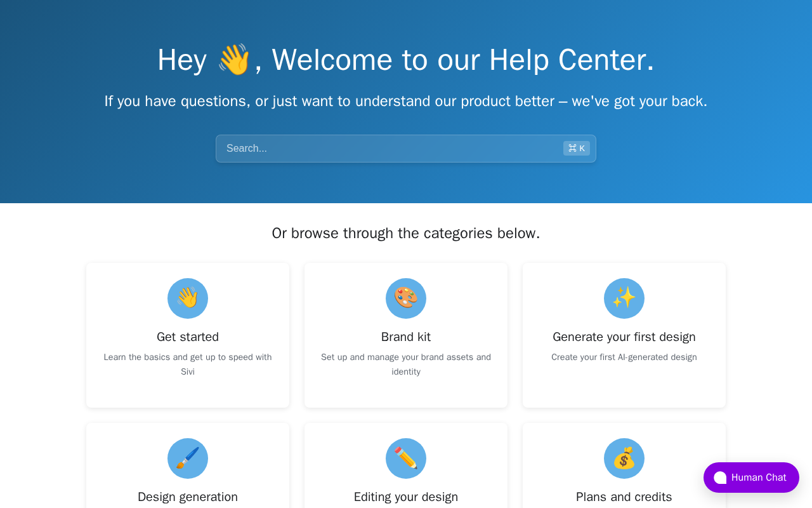Click the ⌘K shortcut badge in search
The width and height of the screenshot is (812, 508).
577,149
